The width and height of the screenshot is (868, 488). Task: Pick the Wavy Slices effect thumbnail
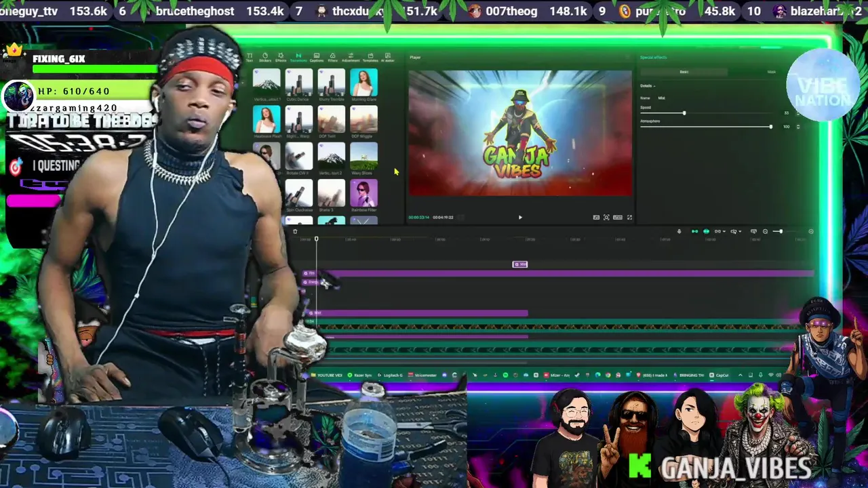tap(364, 156)
